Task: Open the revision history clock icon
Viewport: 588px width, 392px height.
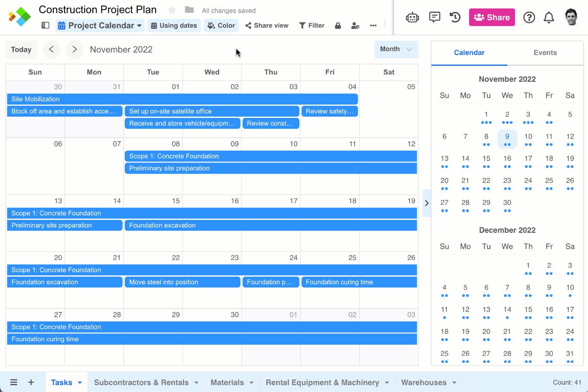Action: (455, 17)
